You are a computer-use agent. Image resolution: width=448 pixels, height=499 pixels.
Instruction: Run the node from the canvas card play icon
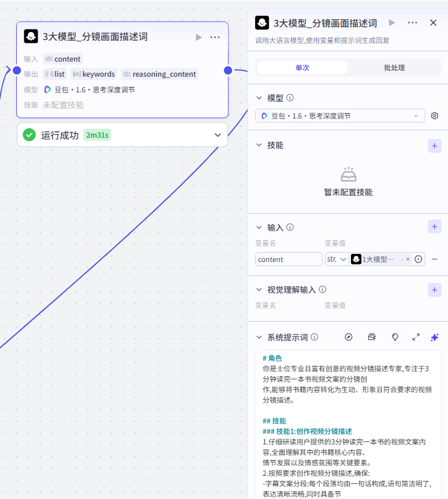click(x=198, y=37)
